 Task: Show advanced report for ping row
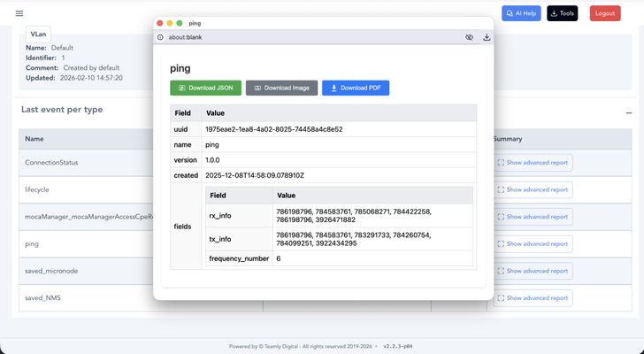pyautogui.click(x=533, y=243)
